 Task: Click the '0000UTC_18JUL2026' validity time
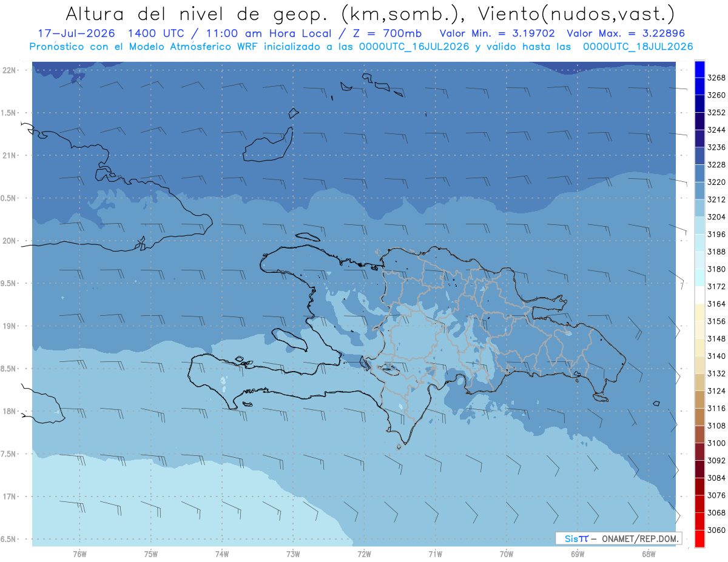point(638,47)
